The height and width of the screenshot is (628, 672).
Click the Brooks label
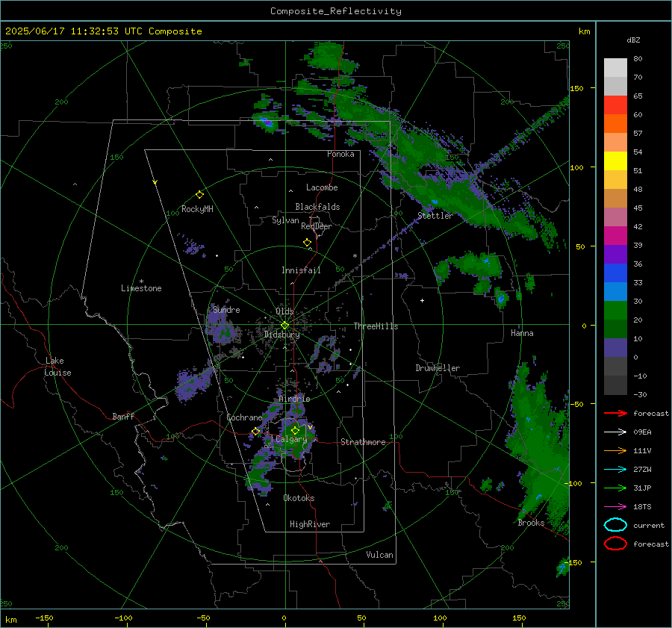[531, 523]
